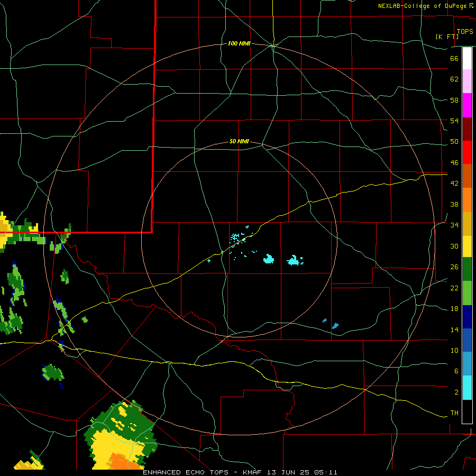
Task: Click the legend value "22"
Action: click(x=454, y=288)
